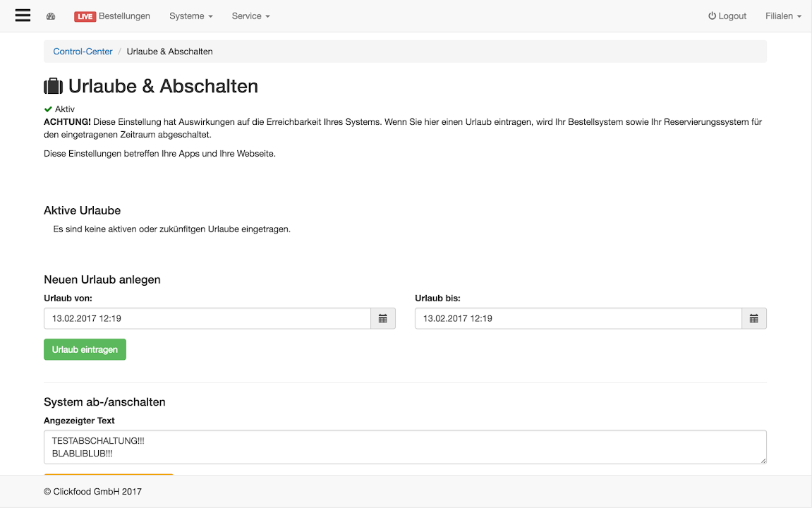Select the Urlaube & Abschalten breadcrumb
Viewport: 812px width, 508px height.
169,52
